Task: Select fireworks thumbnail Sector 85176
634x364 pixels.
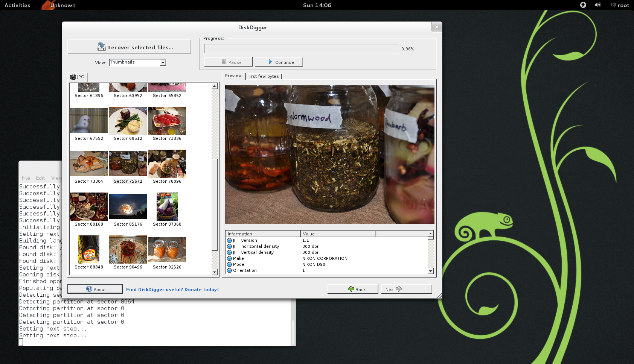Action: [128, 206]
